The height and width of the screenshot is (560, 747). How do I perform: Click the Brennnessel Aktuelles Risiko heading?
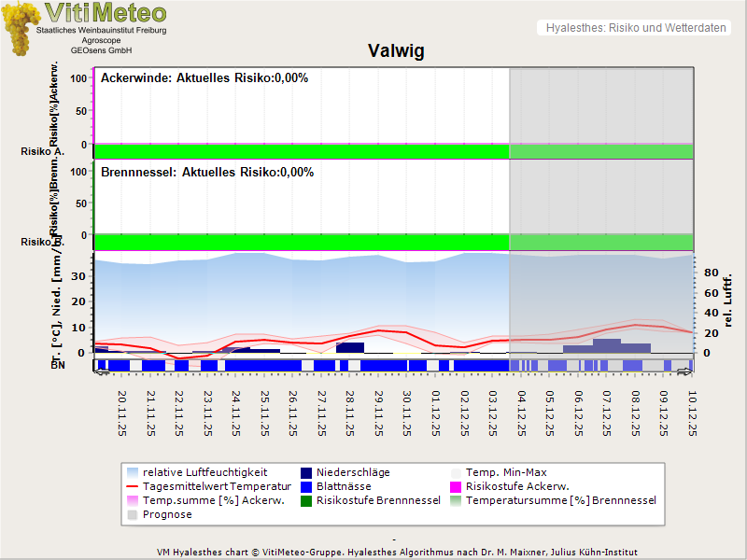[206, 173]
